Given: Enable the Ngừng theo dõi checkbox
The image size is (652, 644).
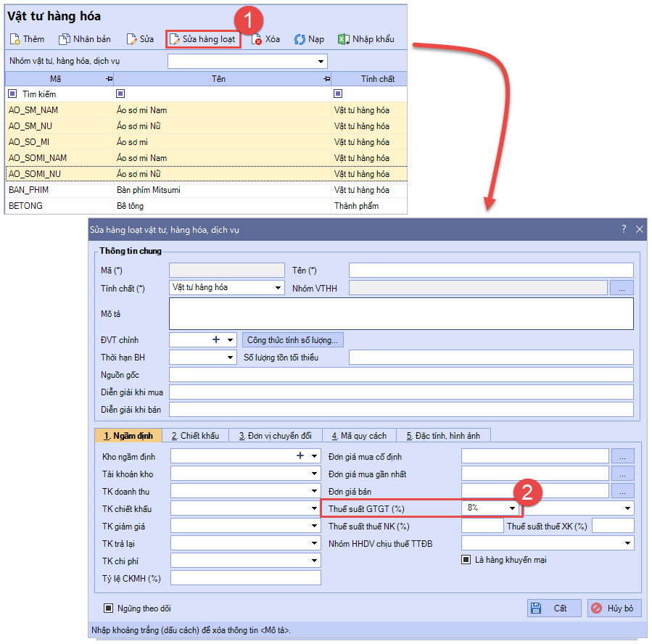Looking at the screenshot, I should (x=109, y=608).
